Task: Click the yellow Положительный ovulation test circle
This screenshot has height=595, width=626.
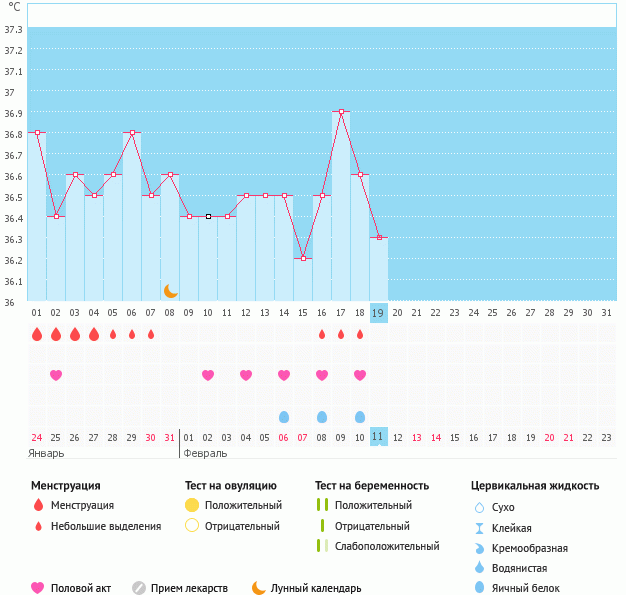Action: click(x=192, y=505)
